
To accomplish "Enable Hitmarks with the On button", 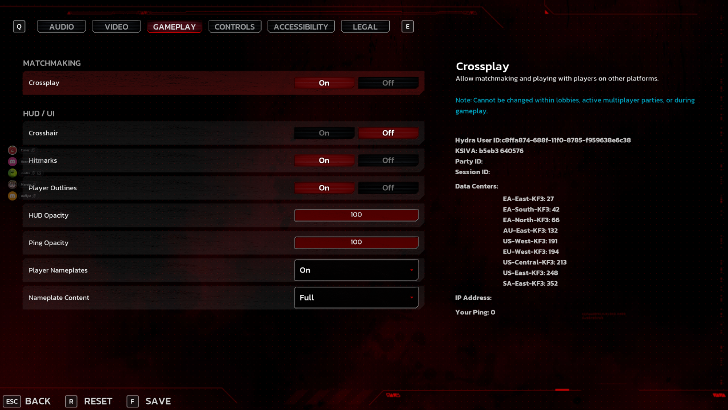I will pos(324,161).
